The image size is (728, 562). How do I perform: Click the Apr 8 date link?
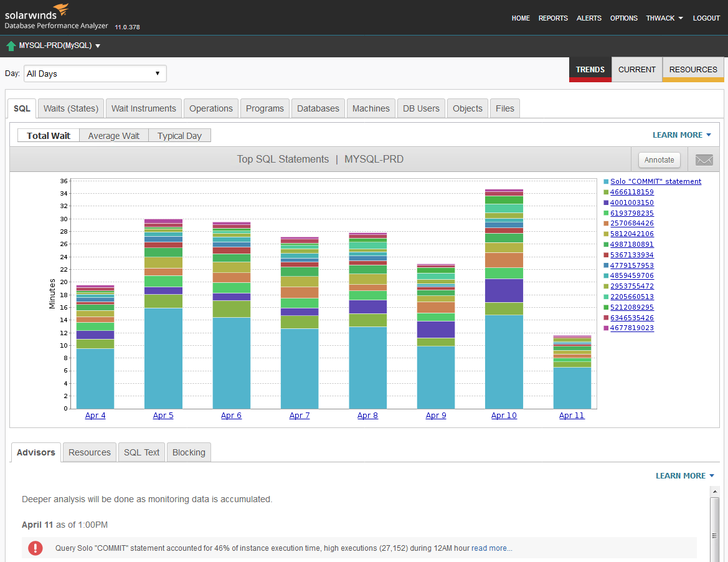pyautogui.click(x=367, y=415)
